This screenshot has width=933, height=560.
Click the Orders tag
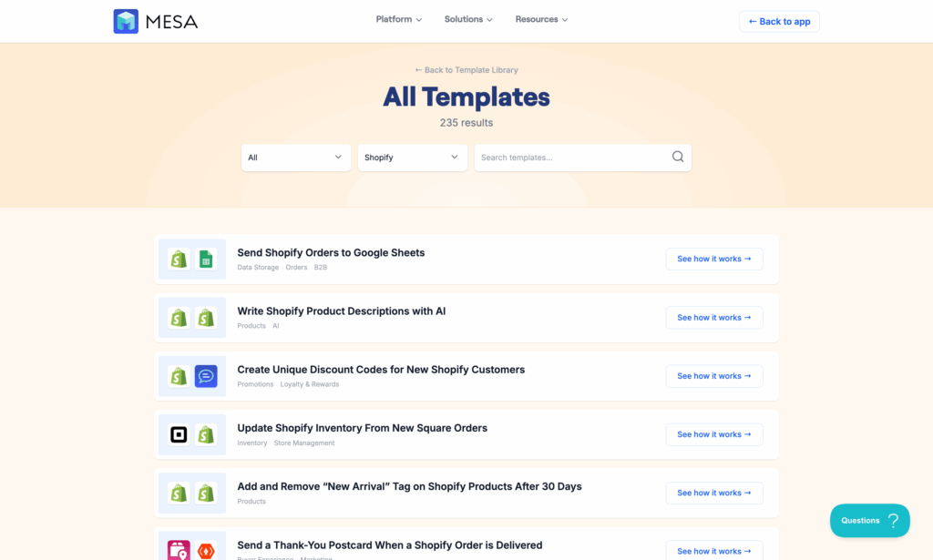coord(296,268)
